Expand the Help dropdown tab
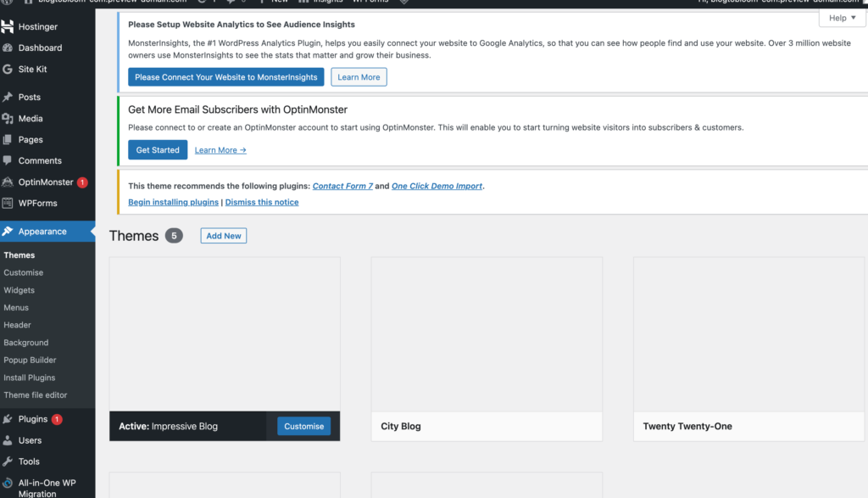868x498 pixels. coord(842,18)
